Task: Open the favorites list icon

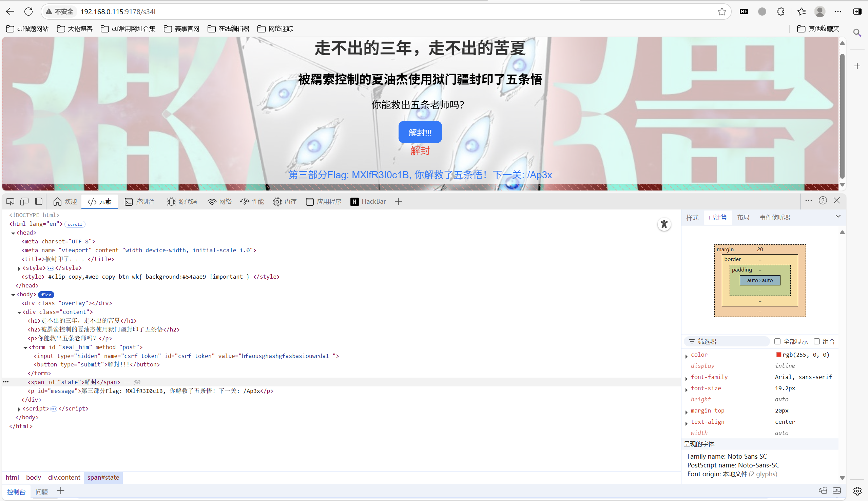Action: point(801,12)
